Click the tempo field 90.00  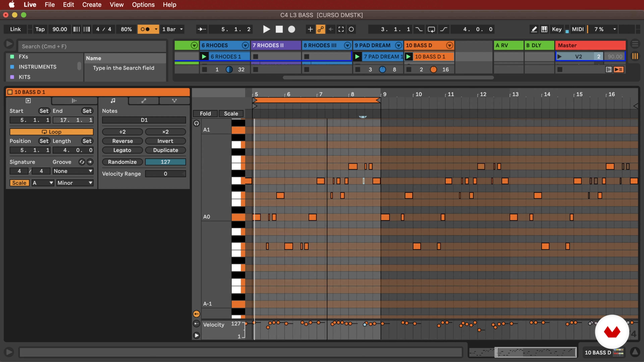60,29
